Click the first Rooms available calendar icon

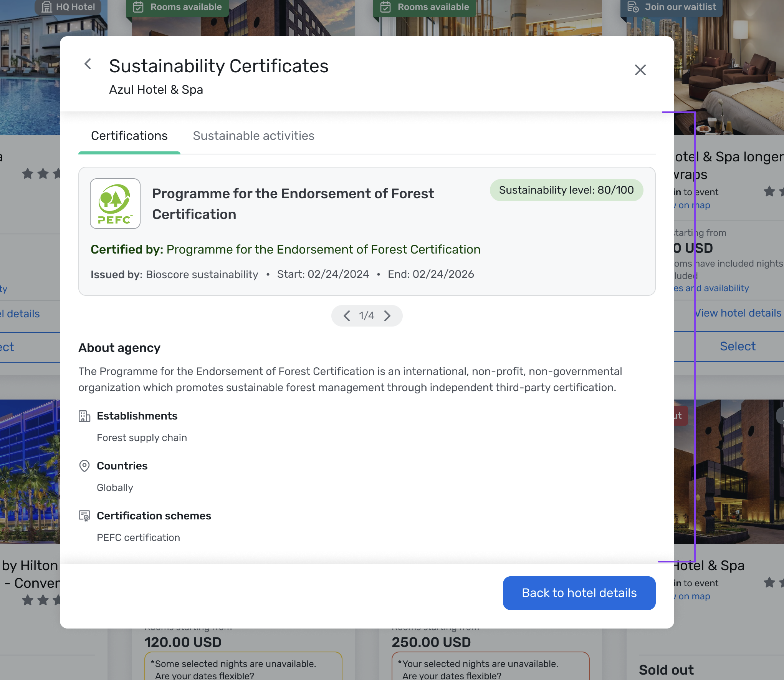click(x=138, y=7)
